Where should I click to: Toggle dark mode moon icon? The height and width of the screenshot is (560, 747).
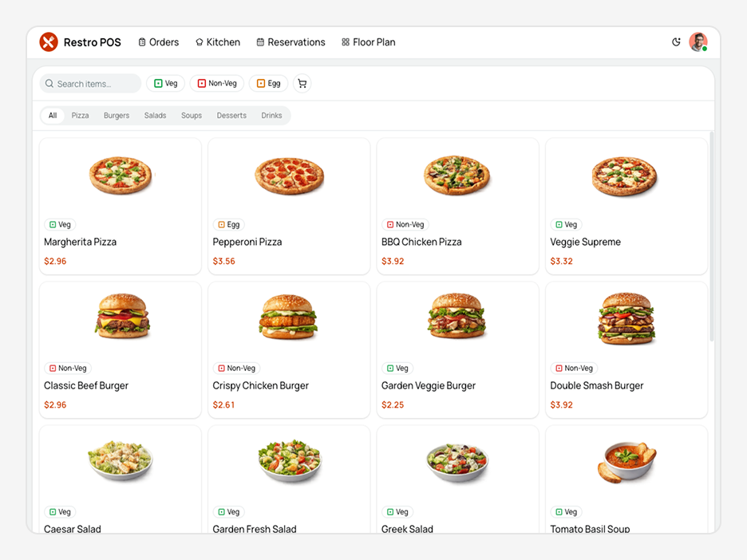point(676,42)
